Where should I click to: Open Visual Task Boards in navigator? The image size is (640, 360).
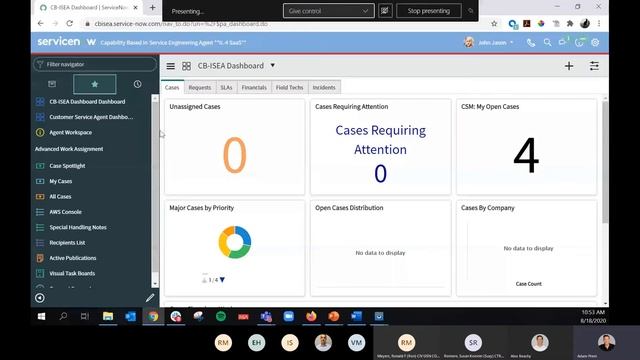click(x=72, y=273)
